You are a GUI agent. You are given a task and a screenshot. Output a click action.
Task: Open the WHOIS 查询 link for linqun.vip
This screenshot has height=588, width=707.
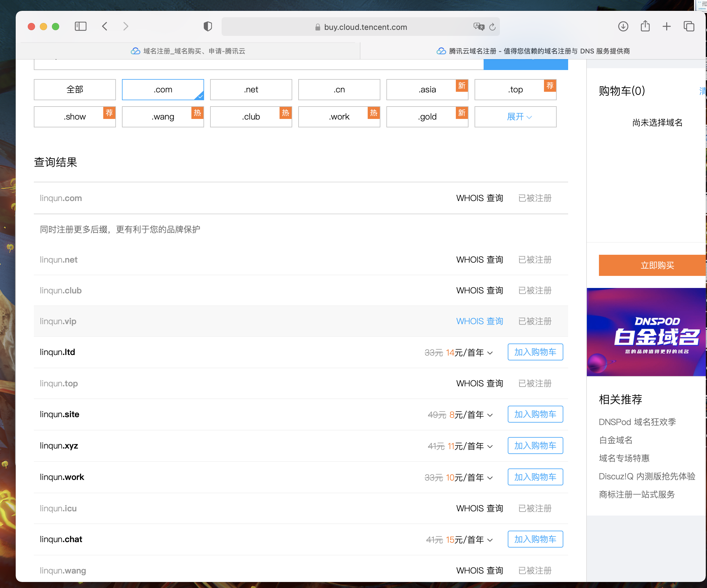[479, 321]
